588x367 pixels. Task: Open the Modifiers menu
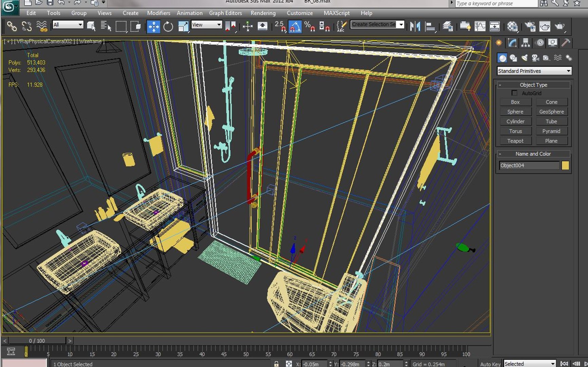point(159,13)
